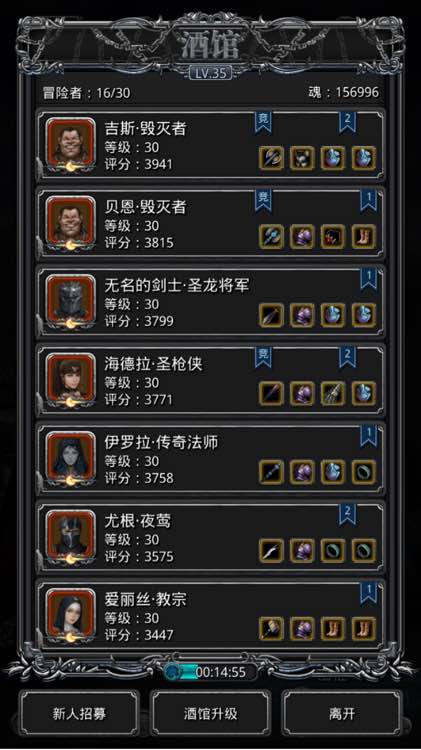Open 吉斯·毁灭者's portrait

pos(70,144)
